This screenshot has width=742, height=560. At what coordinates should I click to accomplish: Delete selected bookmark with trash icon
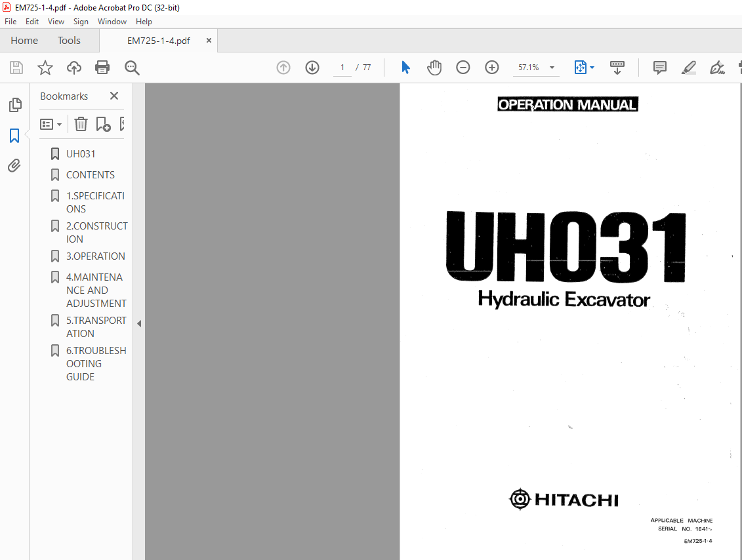click(x=81, y=124)
